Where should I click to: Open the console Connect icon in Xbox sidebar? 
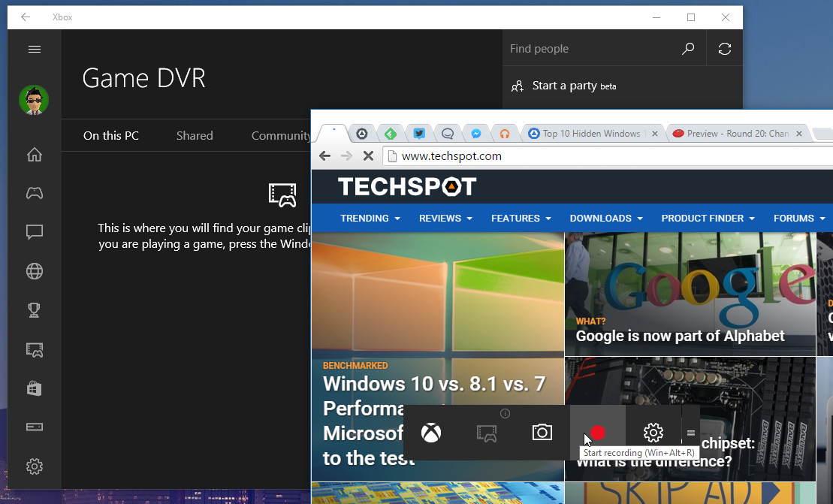35,427
